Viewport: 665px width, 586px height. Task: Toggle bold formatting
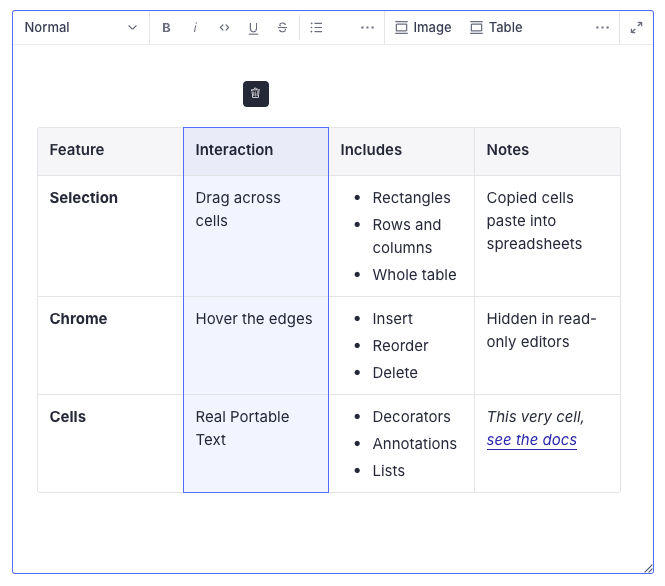tap(166, 28)
